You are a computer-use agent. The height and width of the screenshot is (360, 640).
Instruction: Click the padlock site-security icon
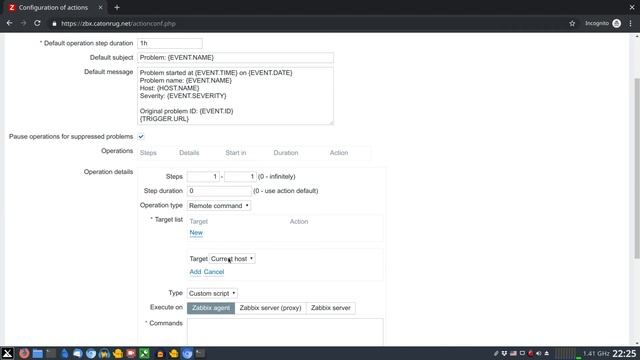point(54,24)
